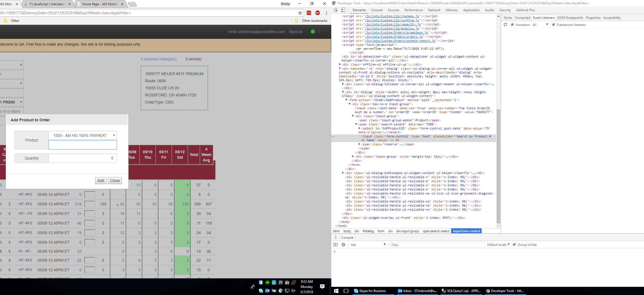Focus the product search text field

coord(83,145)
